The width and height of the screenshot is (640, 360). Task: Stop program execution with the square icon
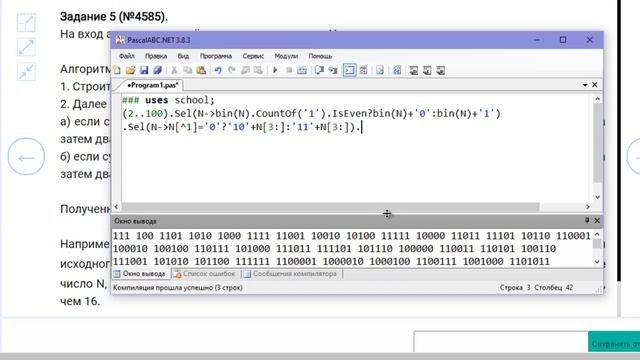coord(289,70)
